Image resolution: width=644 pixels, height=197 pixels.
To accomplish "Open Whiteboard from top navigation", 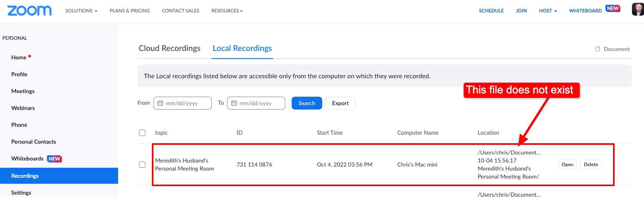I will [585, 11].
